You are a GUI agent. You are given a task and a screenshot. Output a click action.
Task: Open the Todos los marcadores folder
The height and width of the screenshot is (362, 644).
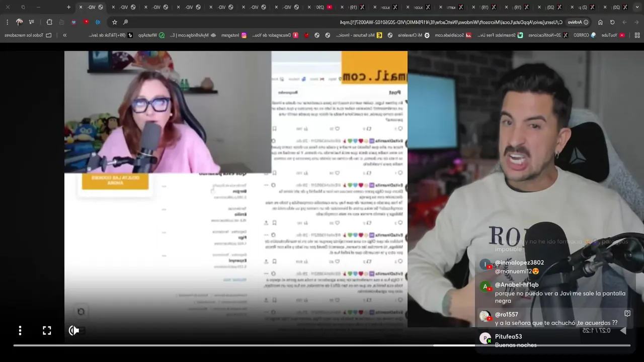(x=27, y=35)
